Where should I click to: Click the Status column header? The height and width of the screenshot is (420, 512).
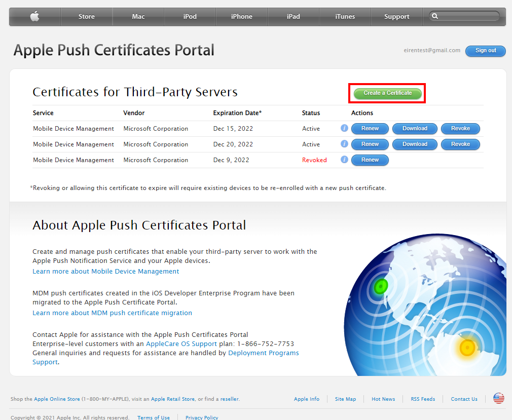click(x=311, y=113)
